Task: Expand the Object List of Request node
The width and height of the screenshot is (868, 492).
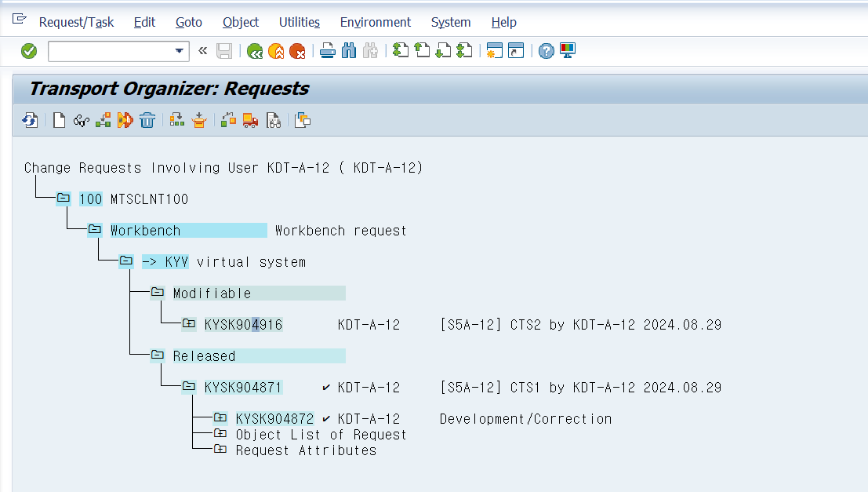Action: click(220, 433)
